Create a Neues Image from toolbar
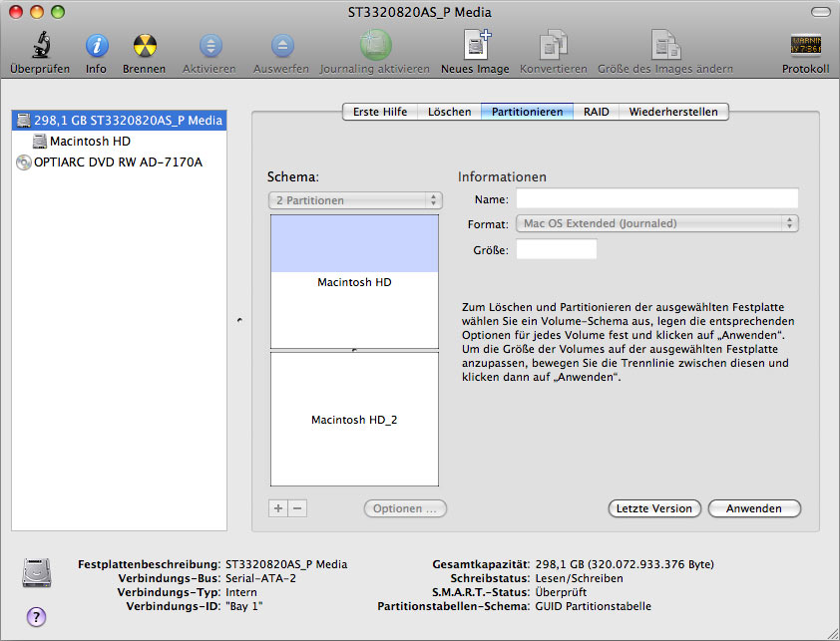 click(477, 45)
